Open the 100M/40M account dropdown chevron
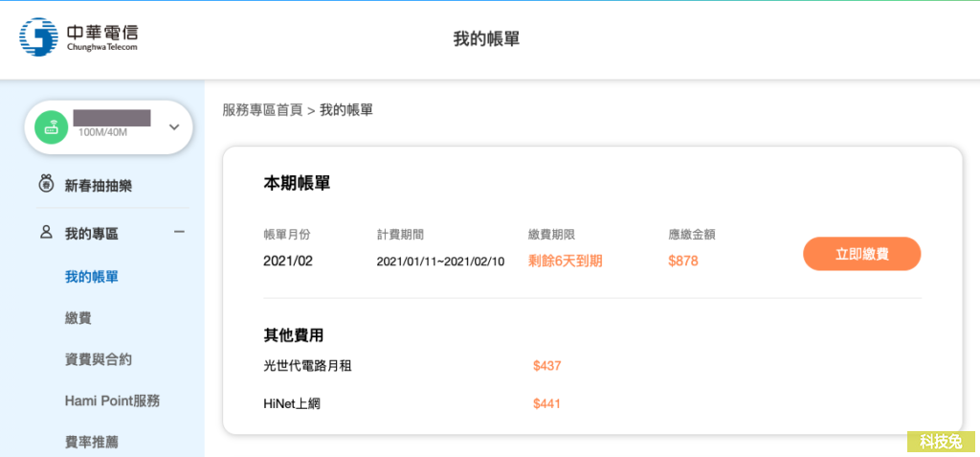980x457 pixels. pos(174,127)
